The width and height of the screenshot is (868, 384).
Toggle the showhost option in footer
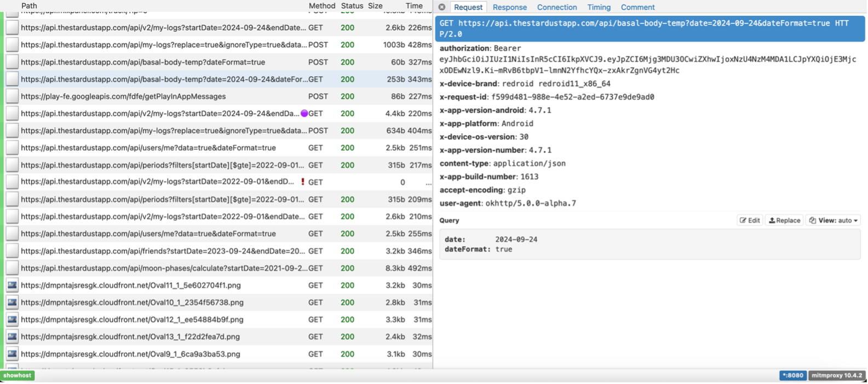pos(18,375)
